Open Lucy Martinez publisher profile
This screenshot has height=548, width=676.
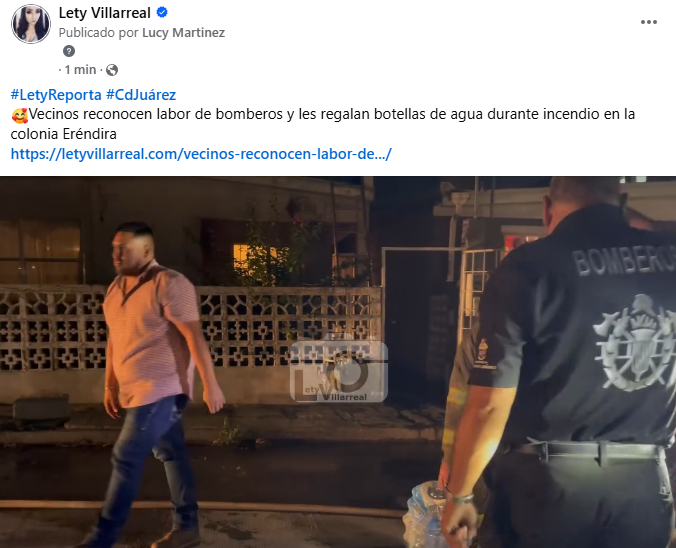click(x=184, y=33)
